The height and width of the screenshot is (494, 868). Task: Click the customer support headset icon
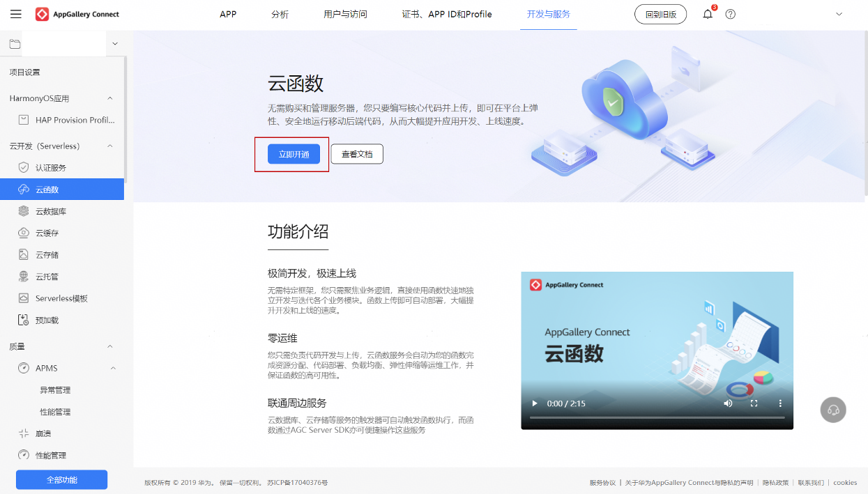tap(833, 410)
